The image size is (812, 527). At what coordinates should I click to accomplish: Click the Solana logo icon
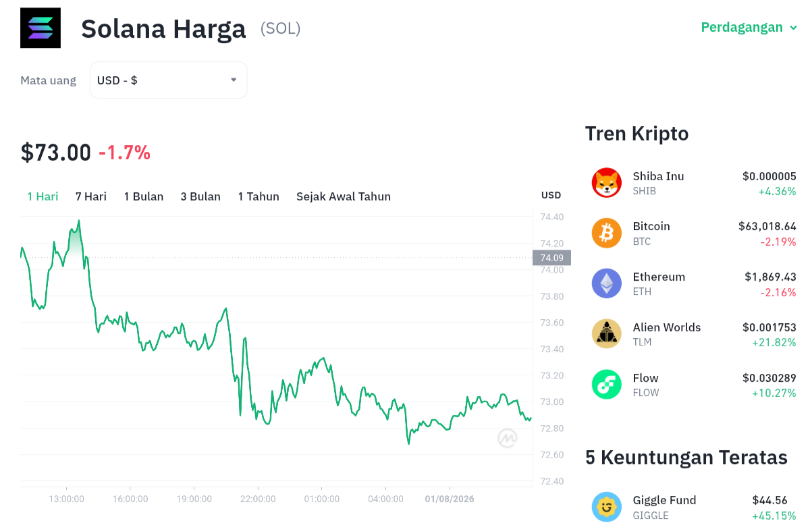click(x=40, y=28)
